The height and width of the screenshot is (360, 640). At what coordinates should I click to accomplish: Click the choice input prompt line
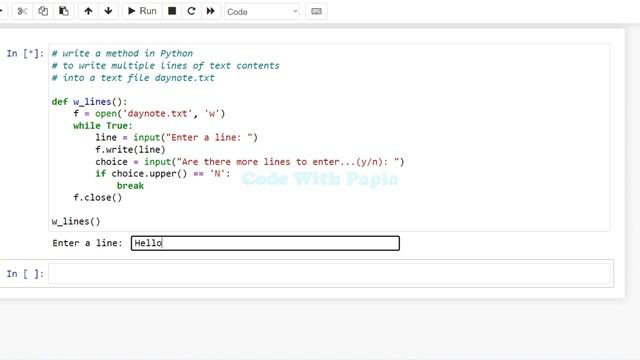(x=250, y=162)
